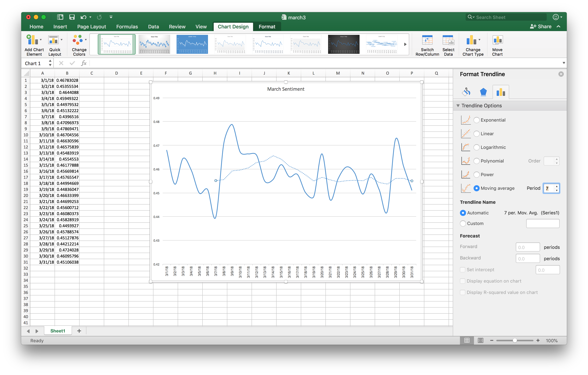This screenshot has height=375, width=588.
Task: Click the zoom slider in status bar
Action: (514, 340)
